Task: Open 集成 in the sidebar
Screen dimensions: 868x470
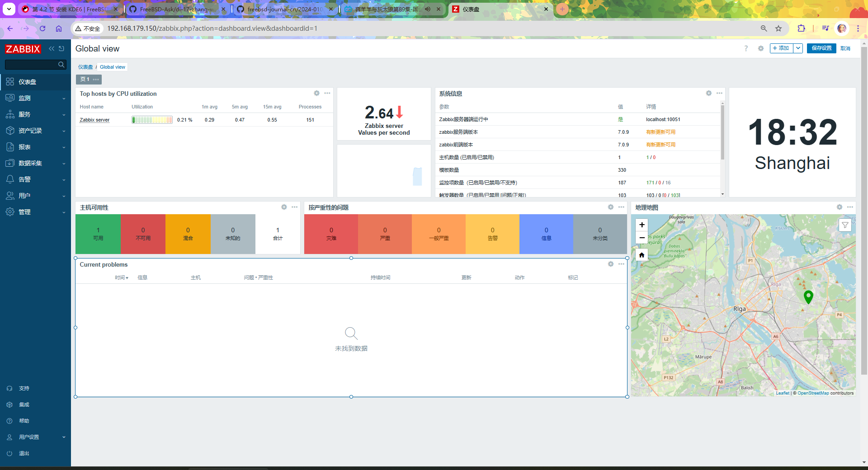Action: pyautogui.click(x=35, y=404)
